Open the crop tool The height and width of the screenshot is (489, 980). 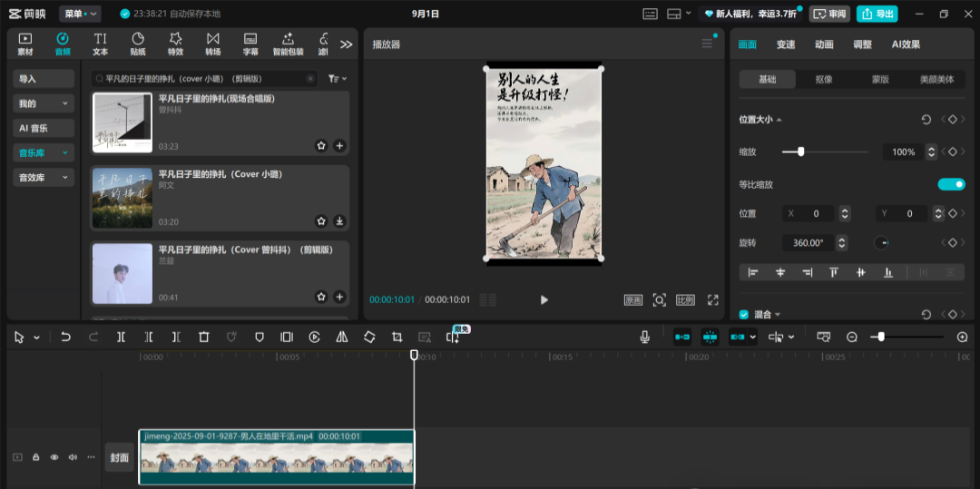point(397,337)
